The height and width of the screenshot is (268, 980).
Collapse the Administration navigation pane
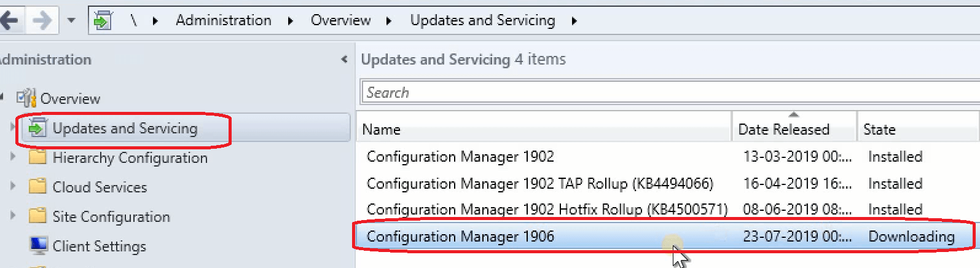coord(344,60)
